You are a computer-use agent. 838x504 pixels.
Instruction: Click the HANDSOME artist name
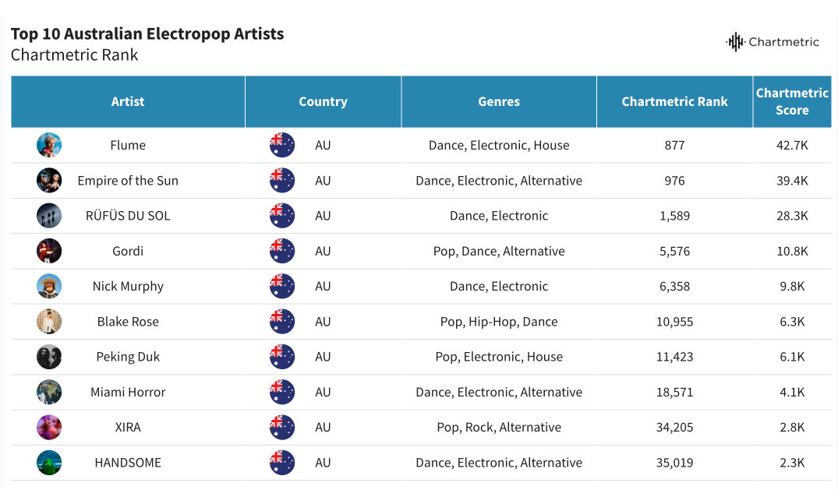(x=128, y=463)
